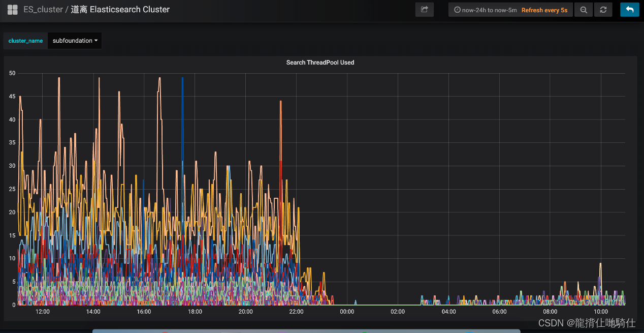The image size is (644, 333).
Task: Open the subfoundation cluster dropdown
Action: tap(75, 41)
